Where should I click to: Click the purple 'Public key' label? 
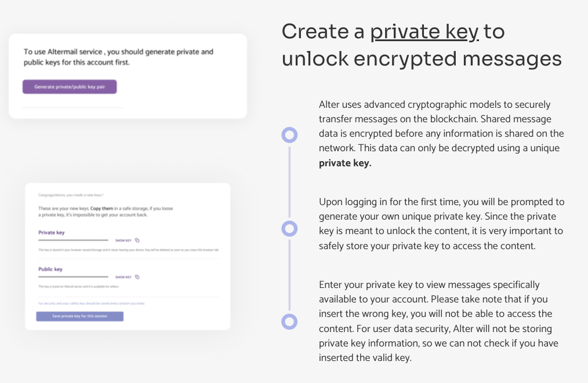click(50, 269)
